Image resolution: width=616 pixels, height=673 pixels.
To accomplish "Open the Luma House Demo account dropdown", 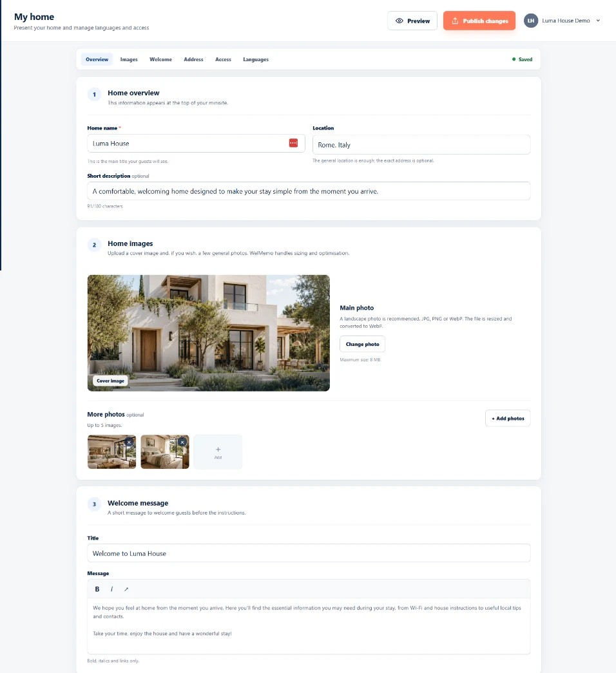I will pos(598,21).
